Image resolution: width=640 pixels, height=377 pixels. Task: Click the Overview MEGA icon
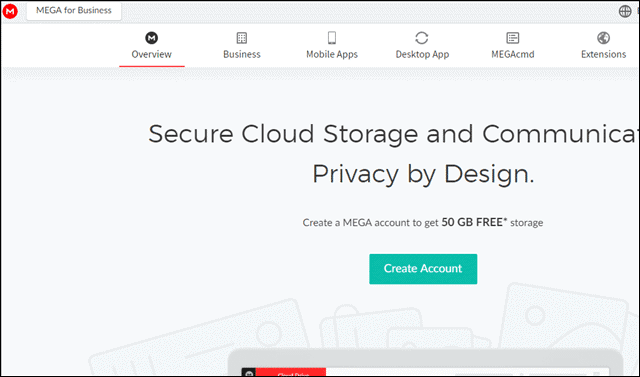point(151,38)
